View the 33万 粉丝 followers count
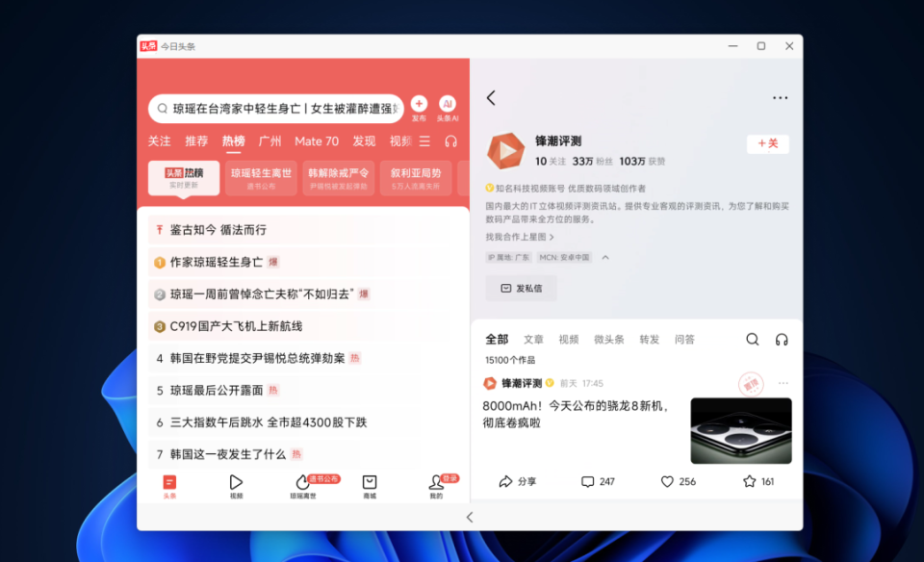Screen dimensions: 924x562 click(593, 162)
